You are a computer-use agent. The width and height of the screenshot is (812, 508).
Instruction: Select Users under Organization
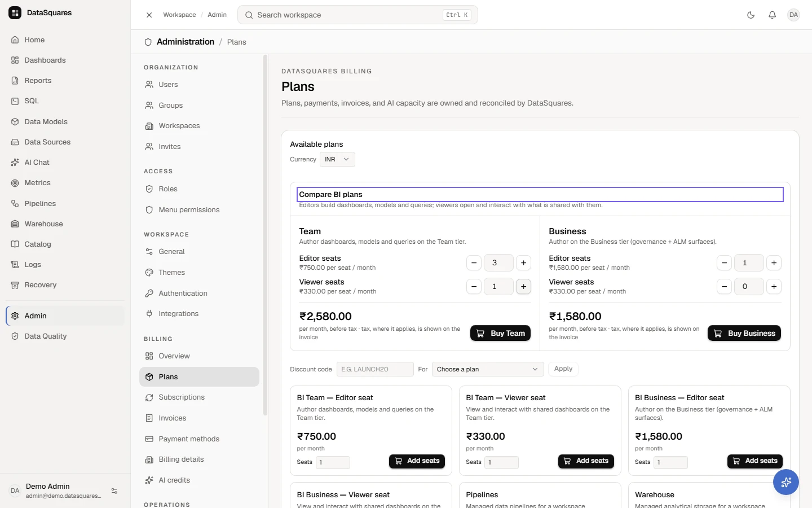[x=199, y=85]
